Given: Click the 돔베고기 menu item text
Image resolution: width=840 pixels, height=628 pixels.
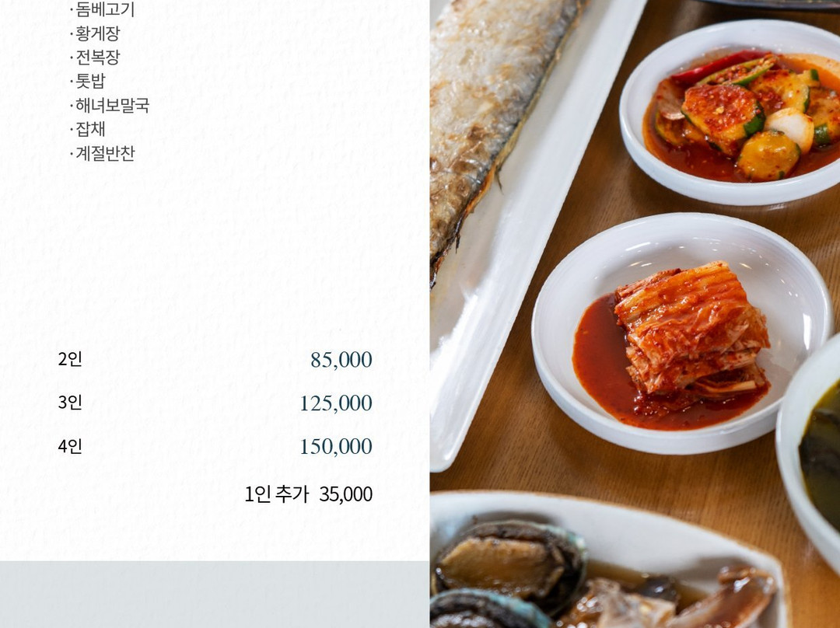Looking at the screenshot, I should (104, 9).
